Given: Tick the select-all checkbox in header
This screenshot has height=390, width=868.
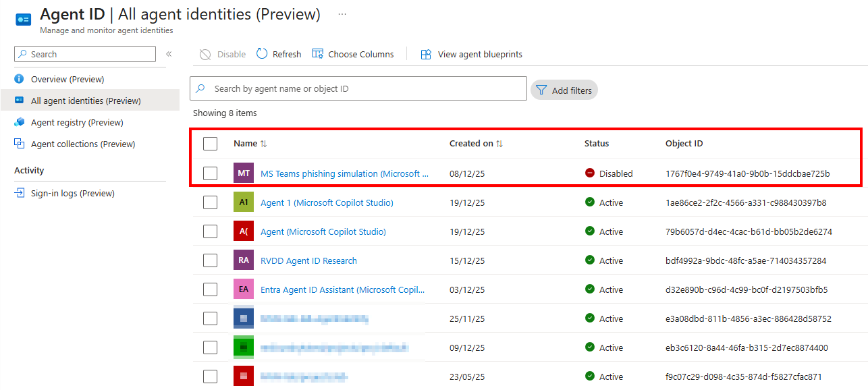Looking at the screenshot, I should pyautogui.click(x=211, y=144).
